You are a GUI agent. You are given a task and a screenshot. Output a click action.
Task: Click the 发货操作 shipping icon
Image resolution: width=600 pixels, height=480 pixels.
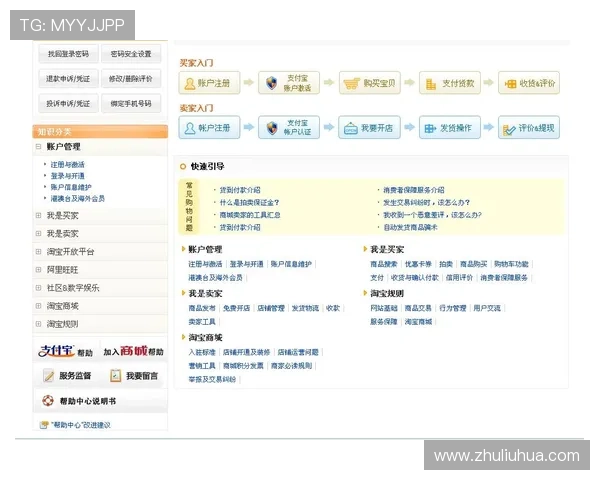(x=430, y=129)
